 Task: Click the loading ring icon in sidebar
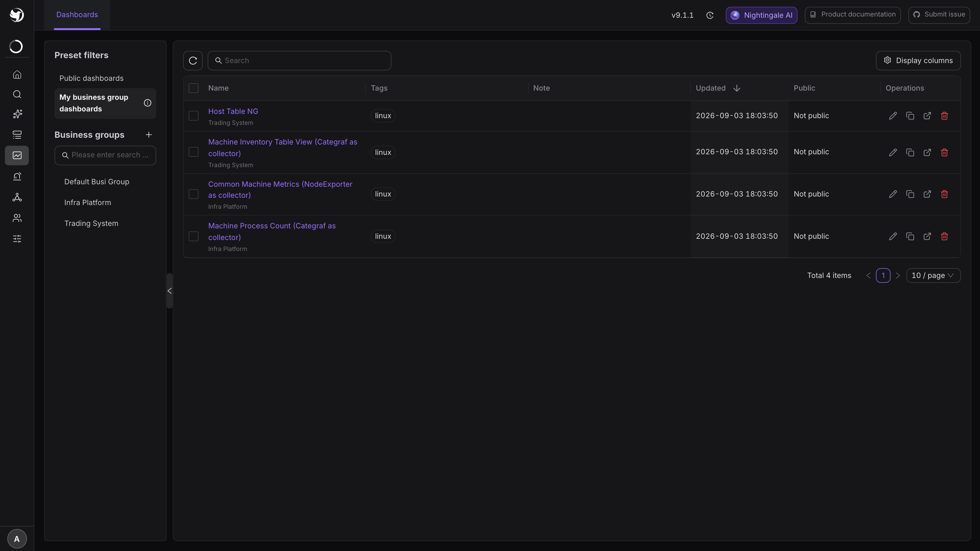[x=16, y=47]
